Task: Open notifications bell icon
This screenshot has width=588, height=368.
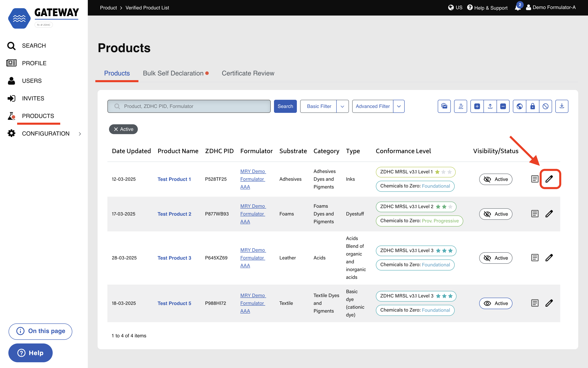Action: [x=518, y=7]
